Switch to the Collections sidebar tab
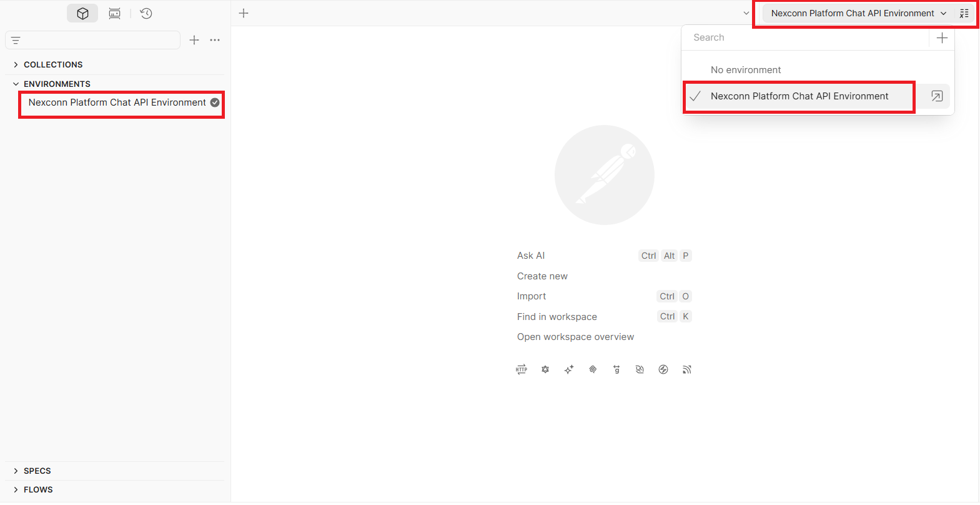The image size is (980, 505). click(x=82, y=13)
